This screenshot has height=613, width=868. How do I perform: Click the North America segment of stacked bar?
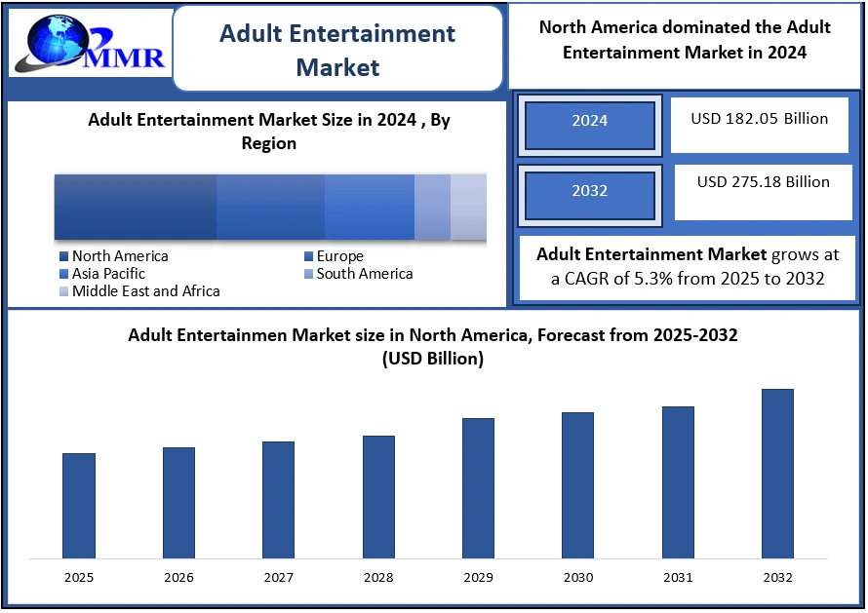click(135, 206)
